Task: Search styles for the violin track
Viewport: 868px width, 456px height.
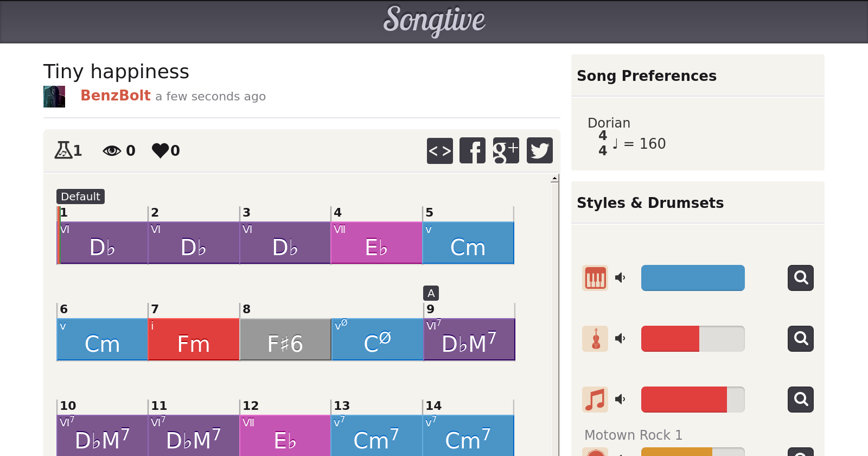Action: click(x=801, y=339)
